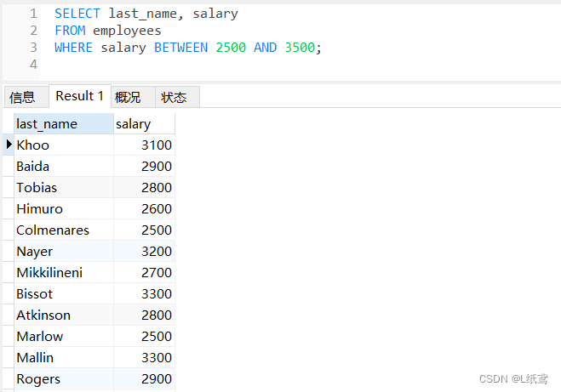Viewport: 561px width, 392px height.
Task: Select the Himuro cell
Action: [64, 208]
